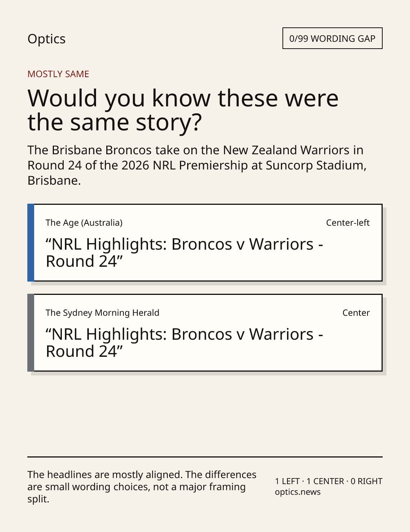Click the 1 LEFT · 1 CENTER · 0 RIGHT tally

coord(329,481)
